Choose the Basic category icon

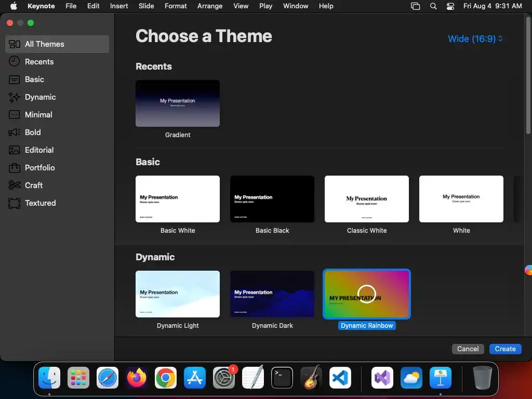click(x=14, y=79)
